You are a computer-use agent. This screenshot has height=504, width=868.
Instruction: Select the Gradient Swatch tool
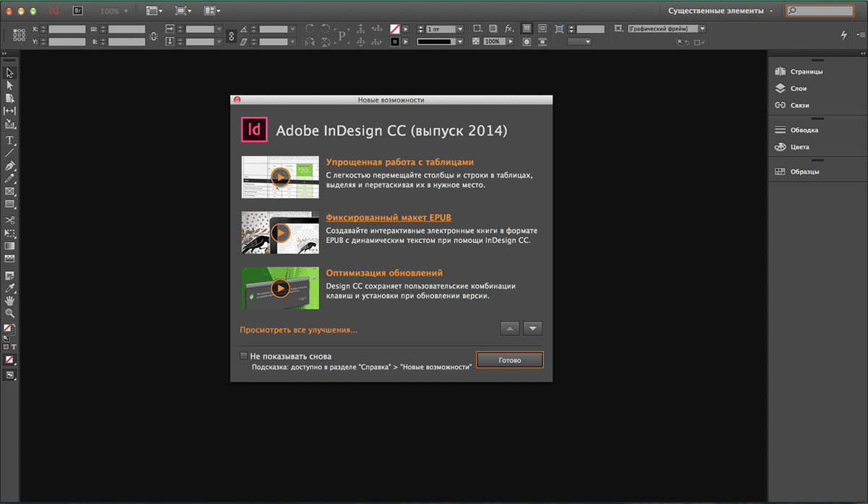coord(10,246)
